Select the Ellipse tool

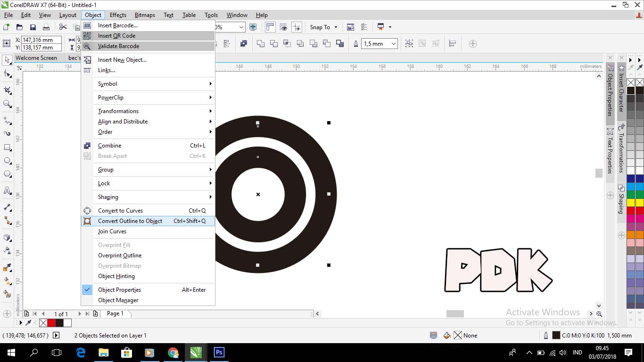click(7, 161)
